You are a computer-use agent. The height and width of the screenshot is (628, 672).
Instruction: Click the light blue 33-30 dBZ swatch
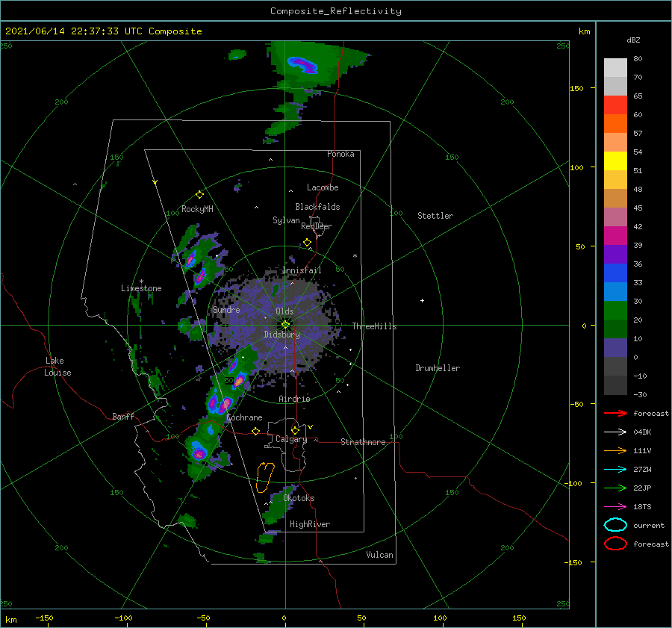pyautogui.click(x=615, y=292)
